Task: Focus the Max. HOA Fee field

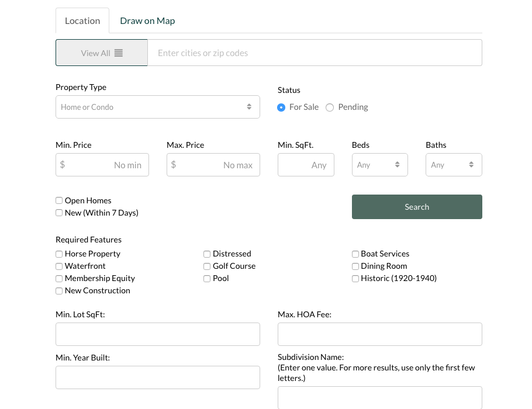Action: point(379,334)
